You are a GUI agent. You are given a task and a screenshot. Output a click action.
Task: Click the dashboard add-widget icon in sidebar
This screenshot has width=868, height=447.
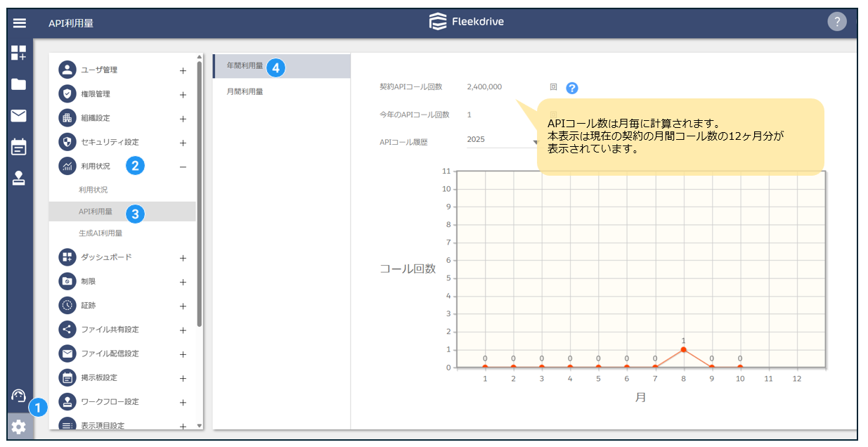(x=19, y=53)
